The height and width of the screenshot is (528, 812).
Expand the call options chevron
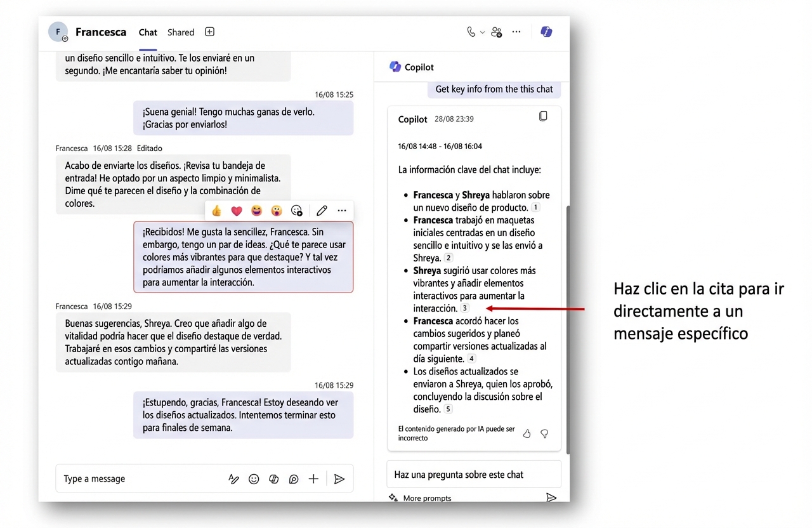pos(482,31)
